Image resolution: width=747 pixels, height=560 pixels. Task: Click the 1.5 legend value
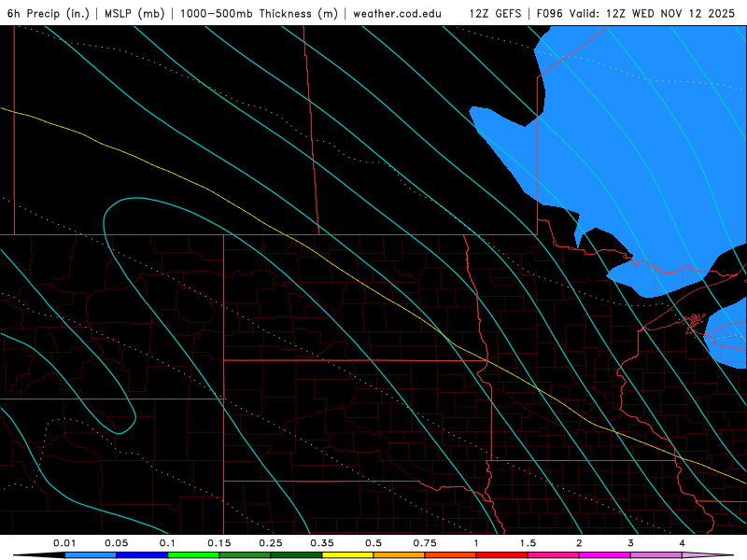point(528,543)
